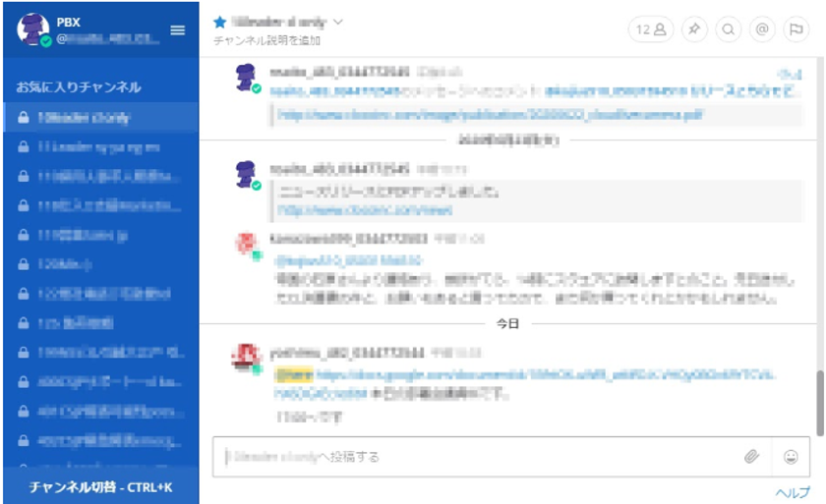826x504 pixels.
Task: Click the magnifier search icon in header
Action: [x=728, y=29]
